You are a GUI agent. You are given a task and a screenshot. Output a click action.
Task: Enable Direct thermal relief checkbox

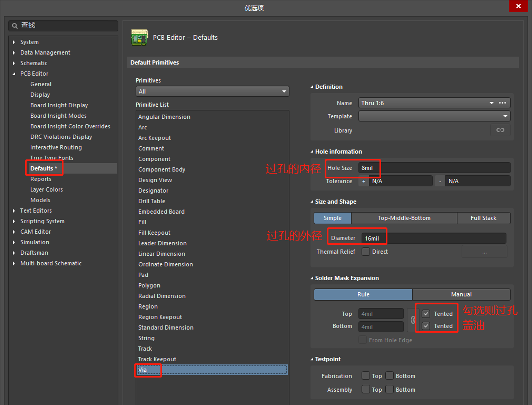(x=366, y=252)
